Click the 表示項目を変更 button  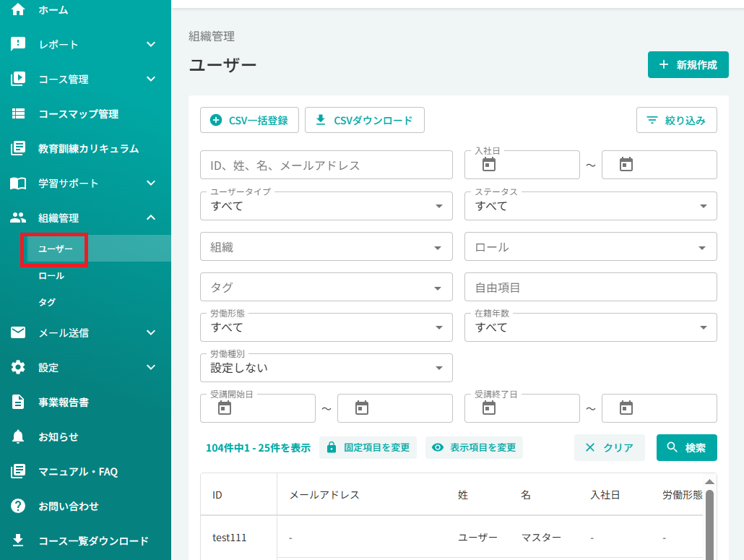(474, 447)
